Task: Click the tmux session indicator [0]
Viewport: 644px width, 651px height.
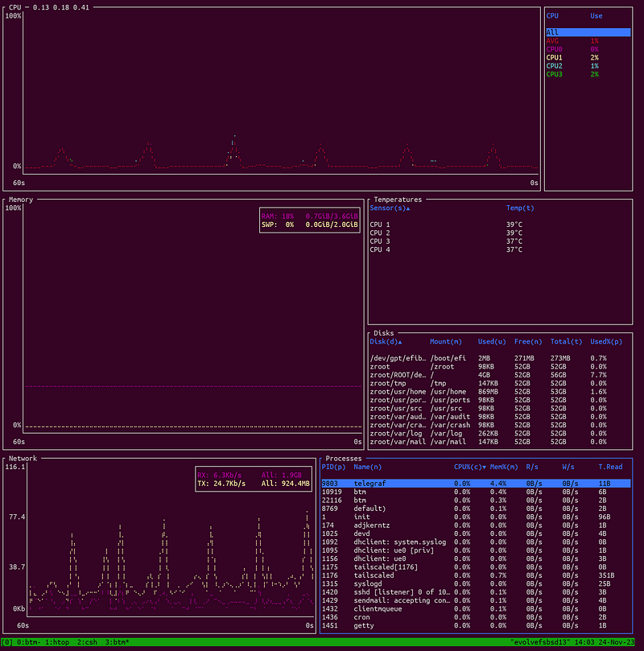Action: click(x=7, y=642)
